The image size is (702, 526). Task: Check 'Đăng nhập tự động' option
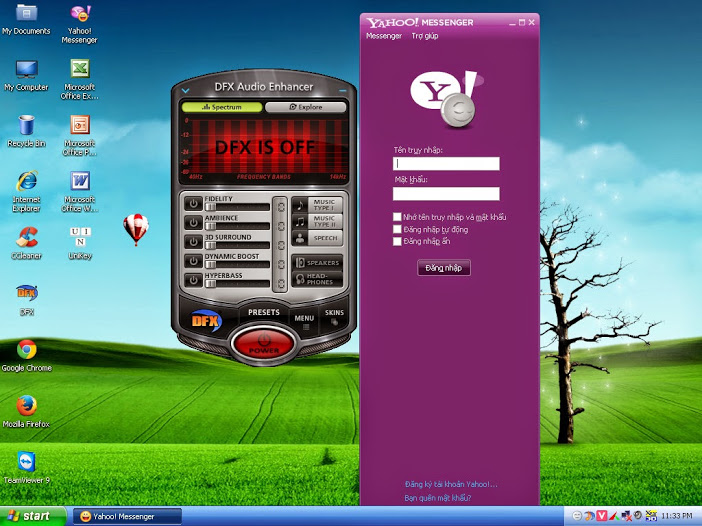pos(397,229)
